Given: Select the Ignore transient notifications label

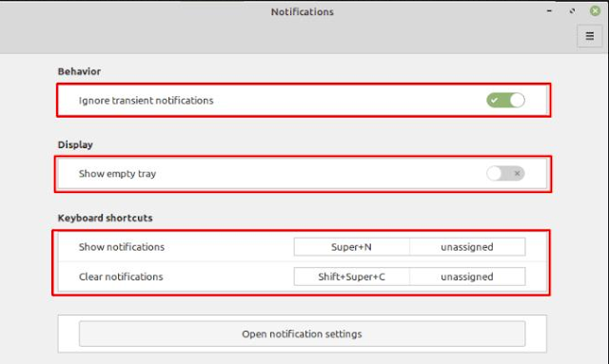Looking at the screenshot, I should (x=146, y=101).
